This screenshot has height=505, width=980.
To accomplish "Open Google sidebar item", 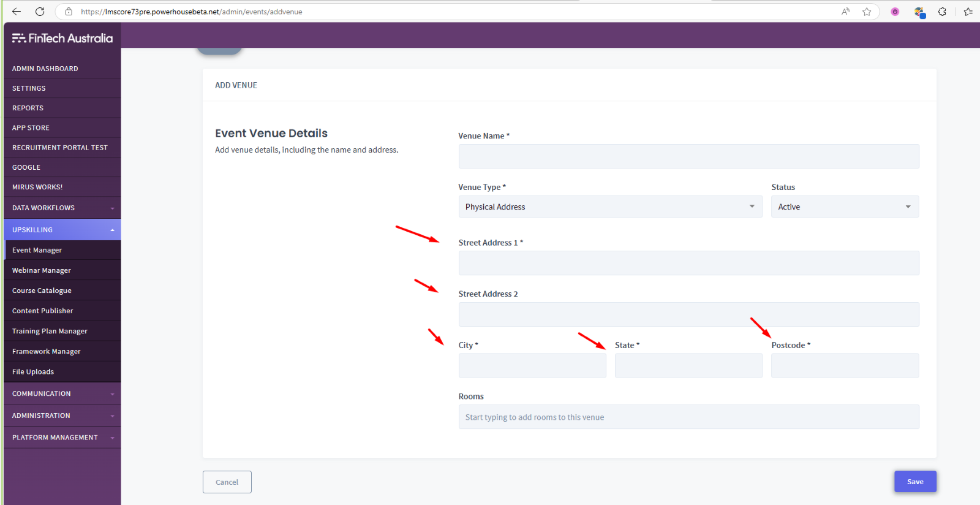I will click(x=62, y=167).
